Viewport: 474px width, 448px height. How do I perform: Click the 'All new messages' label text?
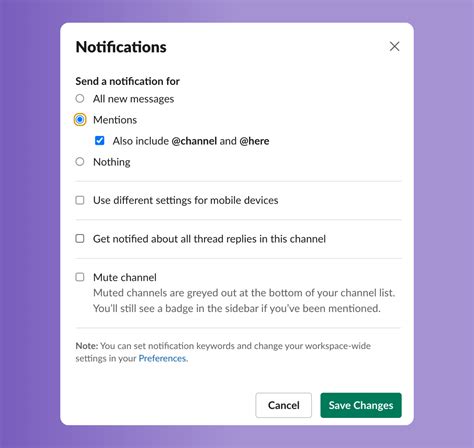[x=134, y=99]
